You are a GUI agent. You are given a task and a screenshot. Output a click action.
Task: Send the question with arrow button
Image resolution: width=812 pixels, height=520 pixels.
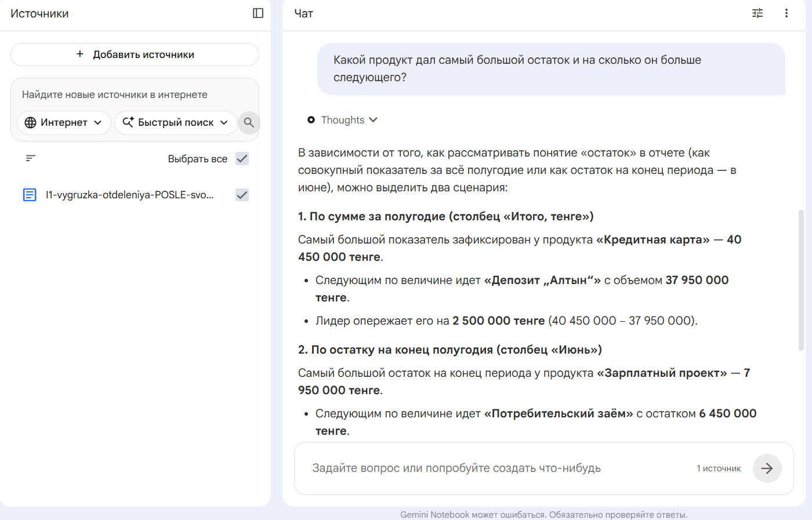(x=767, y=468)
